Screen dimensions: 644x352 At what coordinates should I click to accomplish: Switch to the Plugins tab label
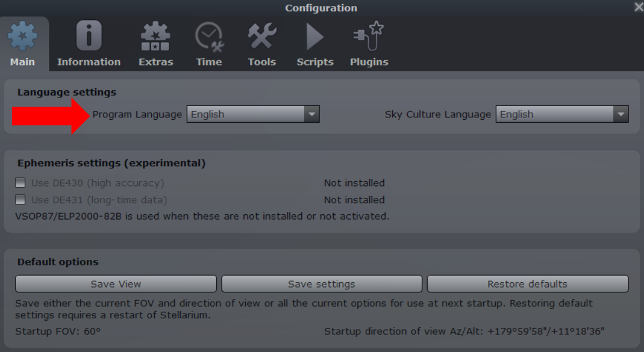(369, 62)
